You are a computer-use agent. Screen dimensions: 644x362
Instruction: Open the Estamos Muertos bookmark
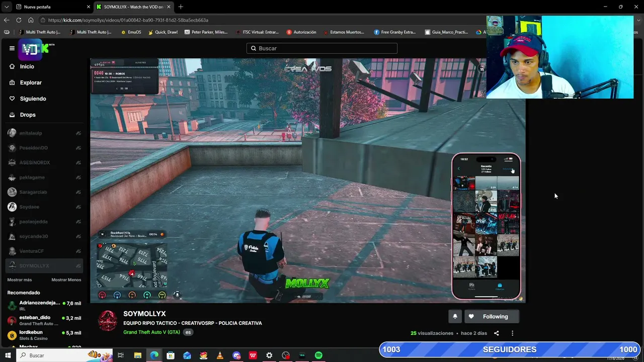tap(344, 32)
